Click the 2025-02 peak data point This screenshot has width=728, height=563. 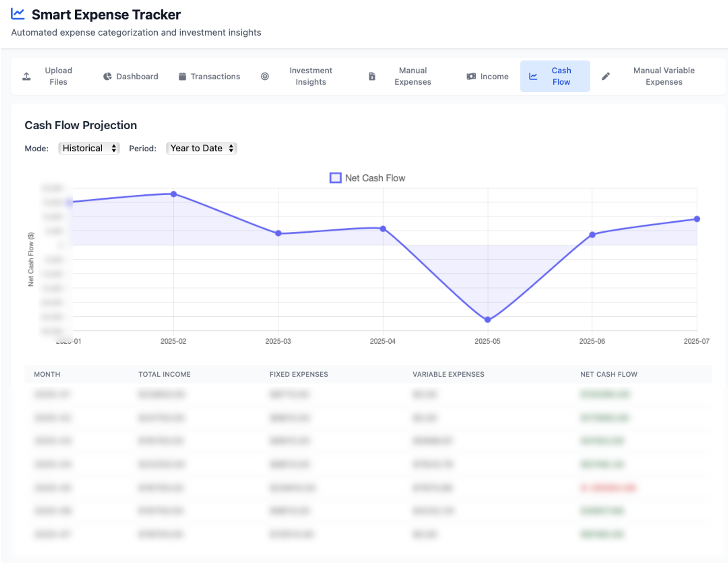tap(174, 194)
